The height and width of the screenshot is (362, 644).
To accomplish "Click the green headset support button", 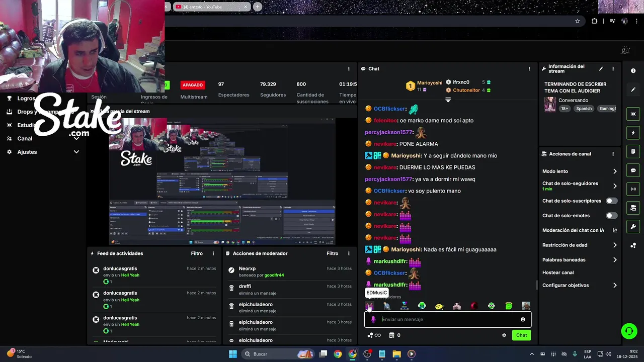I will click(x=629, y=331).
